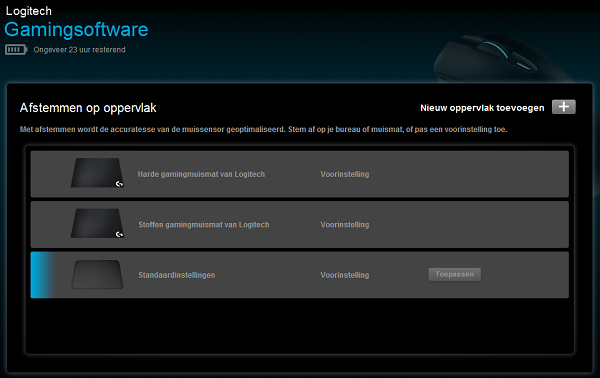Viewport: 600px width, 378px height.
Task: Click the 'Afstemmen op oppervlak' heading
Action: [88, 108]
